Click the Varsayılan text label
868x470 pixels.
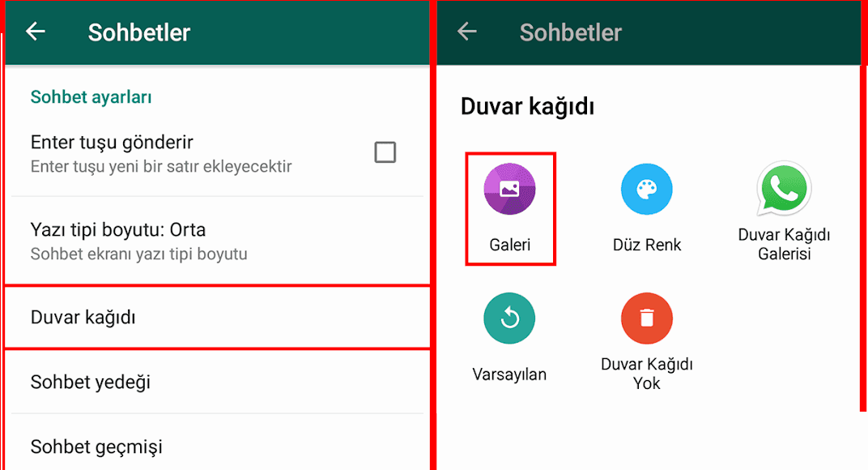pos(509,374)
